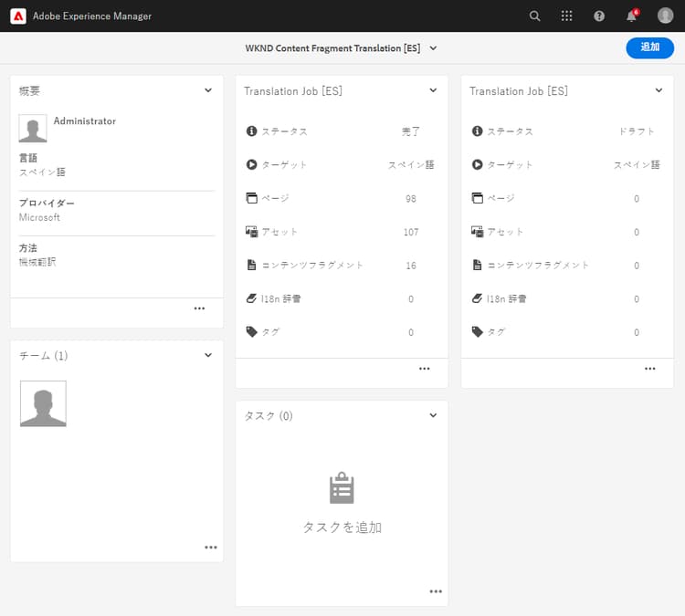Click the clipboard task icon in the タスク card
The image size is (685, 616).
click(342, 487)
